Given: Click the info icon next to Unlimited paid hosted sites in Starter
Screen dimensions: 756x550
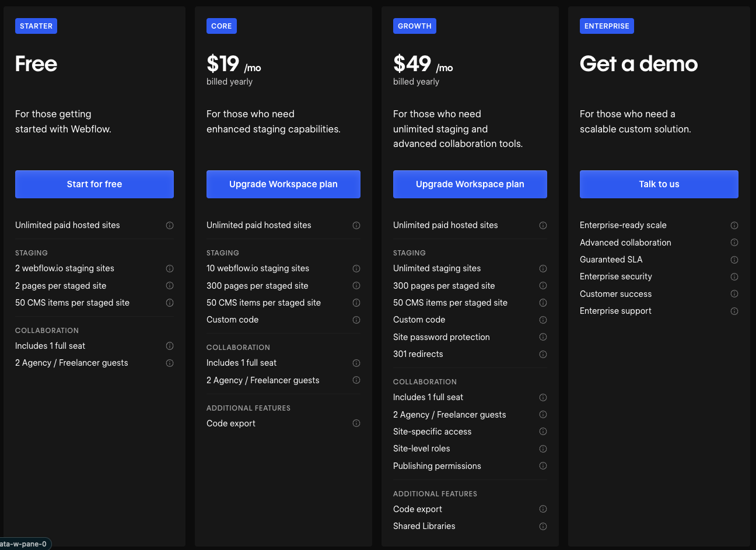Looking at the screenshot, I should point(170,225).
